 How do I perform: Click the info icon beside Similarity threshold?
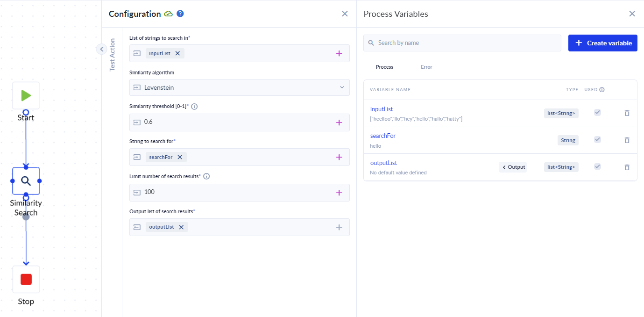(x=194, y=106)
